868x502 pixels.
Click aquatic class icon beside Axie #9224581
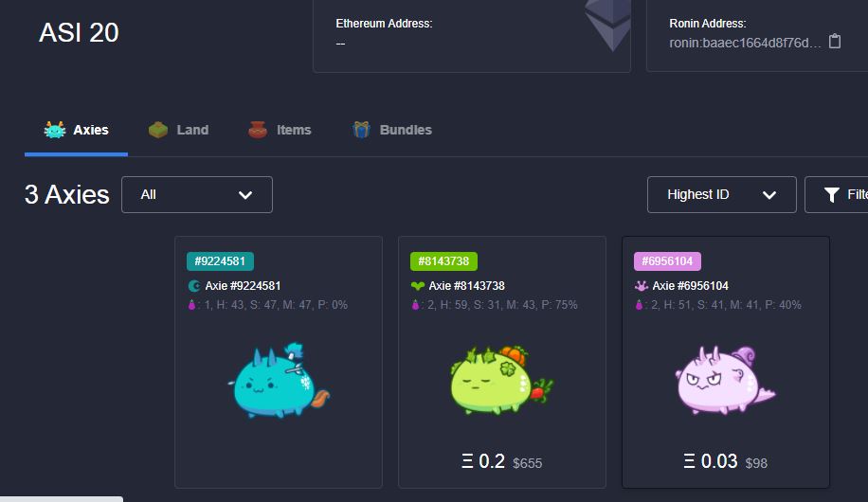pos(194,286)
